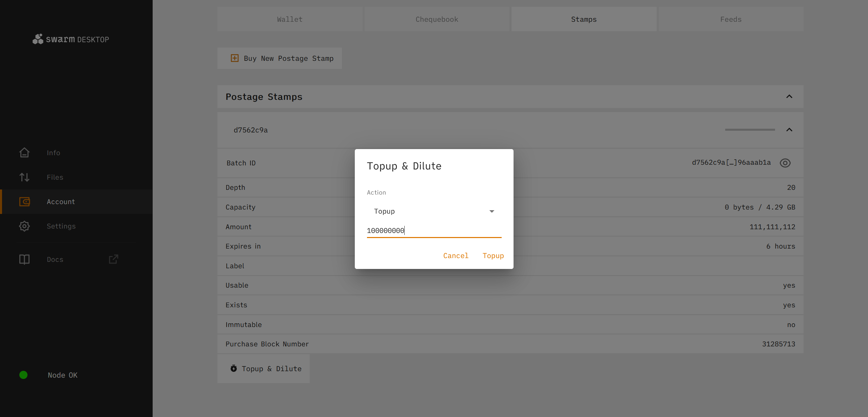Image resolution: width=868 pixels, height=417 pixels.
Task: Click the amount input field with 100000000
Action: (x=434, y=231)
